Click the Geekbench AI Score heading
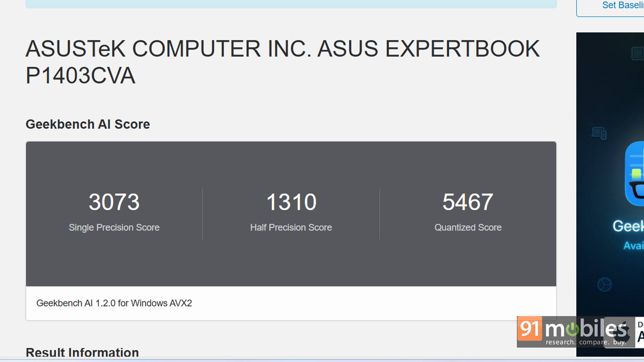 [88, 124]
